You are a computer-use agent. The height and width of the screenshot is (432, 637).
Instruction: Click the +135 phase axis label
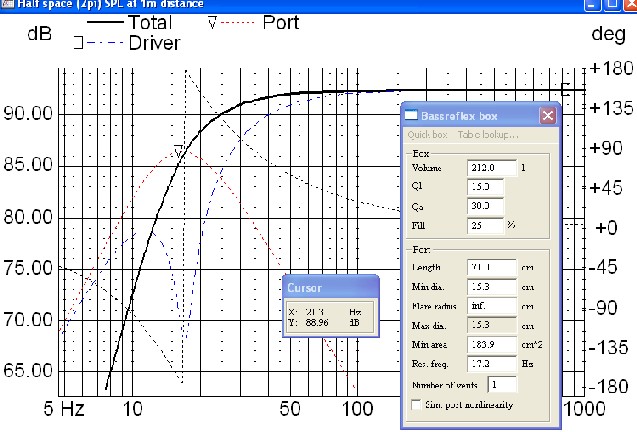pos(611,108)
